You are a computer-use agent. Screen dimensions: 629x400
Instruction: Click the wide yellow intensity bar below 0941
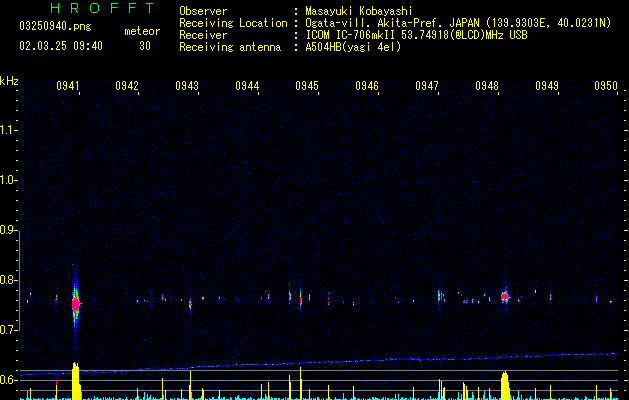(76, 381)
